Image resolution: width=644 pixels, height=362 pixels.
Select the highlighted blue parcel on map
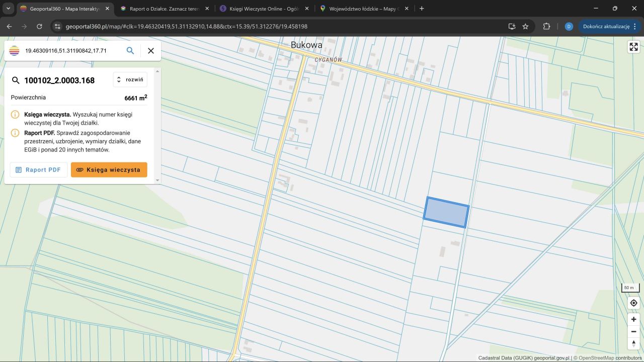(446, 212)
